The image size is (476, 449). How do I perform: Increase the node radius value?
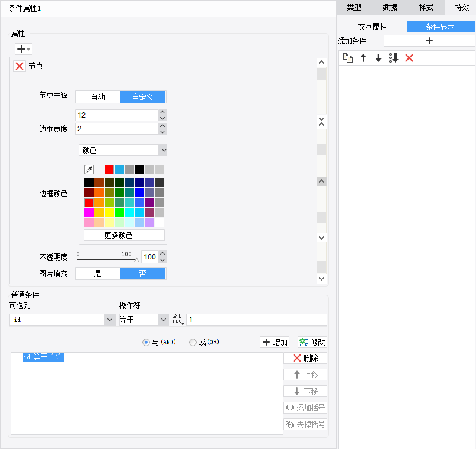(x=162, y=112)
